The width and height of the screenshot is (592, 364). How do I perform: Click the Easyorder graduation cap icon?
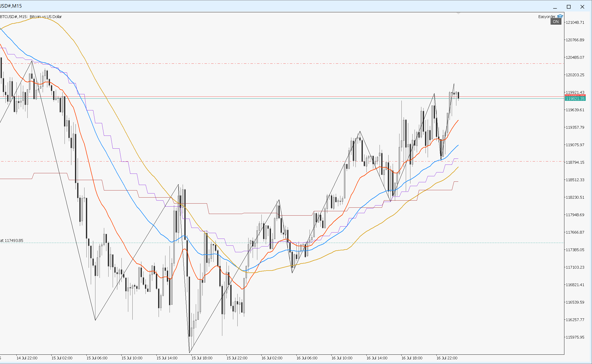[x=560, y=16]
